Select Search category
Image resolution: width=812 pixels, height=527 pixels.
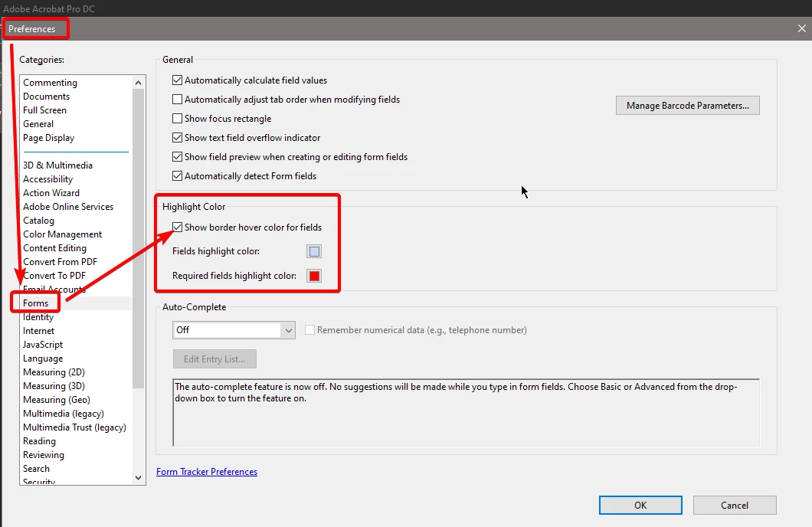[x=36, y=469]
